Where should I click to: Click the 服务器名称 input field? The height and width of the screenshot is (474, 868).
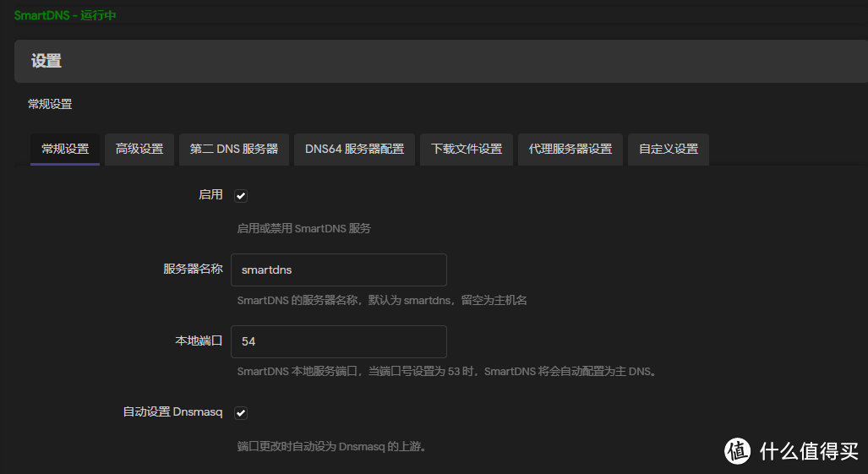point(339,270)
